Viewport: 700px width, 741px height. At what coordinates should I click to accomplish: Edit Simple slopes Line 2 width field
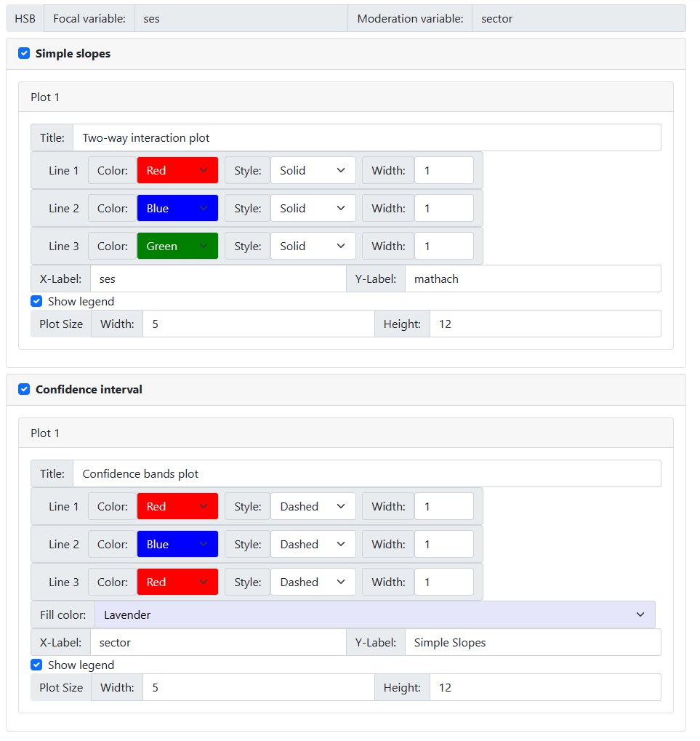coord(443,209)
